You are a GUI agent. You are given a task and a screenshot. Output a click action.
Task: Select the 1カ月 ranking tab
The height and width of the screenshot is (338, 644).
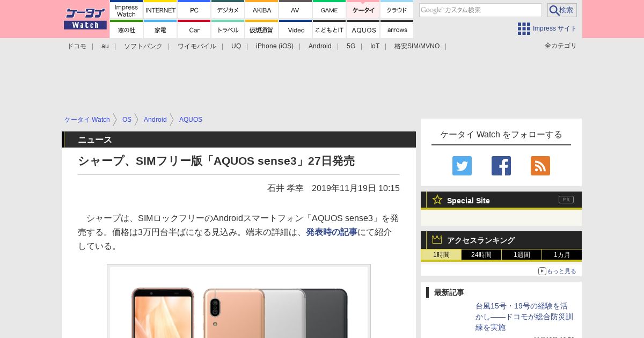click(562, 255)
